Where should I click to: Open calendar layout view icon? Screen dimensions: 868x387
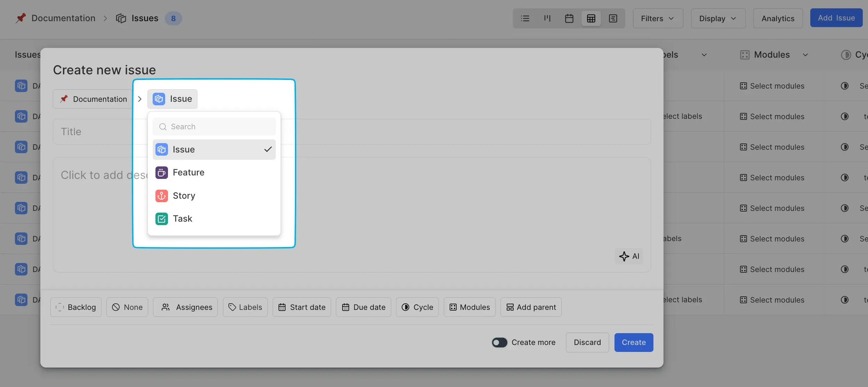point(569,18)
